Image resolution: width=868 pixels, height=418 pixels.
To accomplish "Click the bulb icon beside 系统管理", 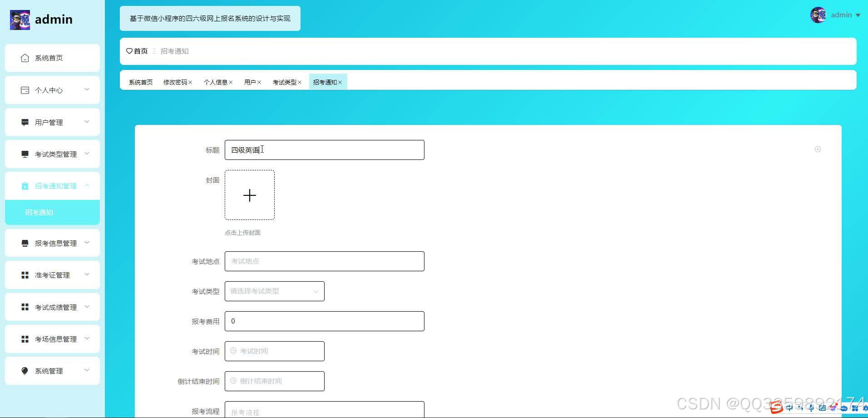I will (25, 371).
